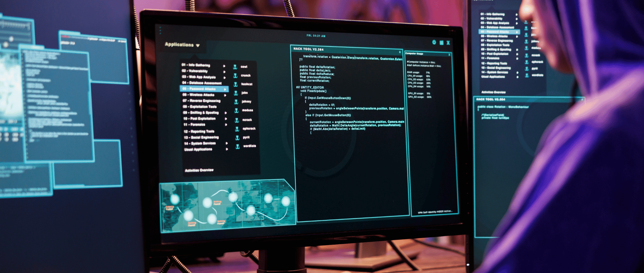Click 'else if (Input.GetMouseButton(0))' code line
Screen dimensions: 644x273
click(x=328, y=115)
